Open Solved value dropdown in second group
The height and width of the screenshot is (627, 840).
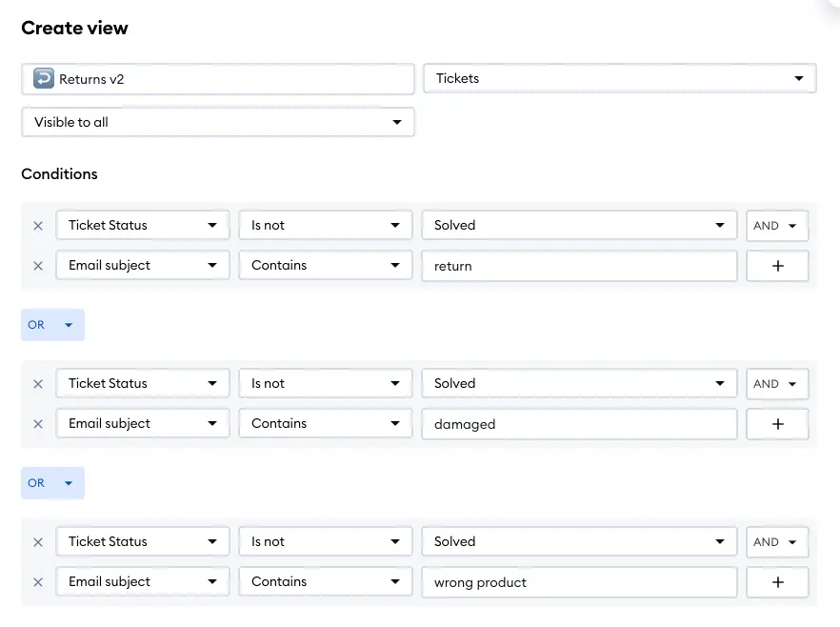pyautogui.click(x=579, y=383)
